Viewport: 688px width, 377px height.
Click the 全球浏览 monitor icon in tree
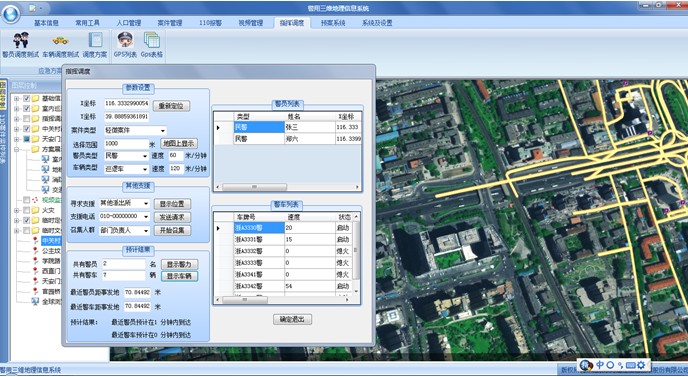[x=35, y=302]
